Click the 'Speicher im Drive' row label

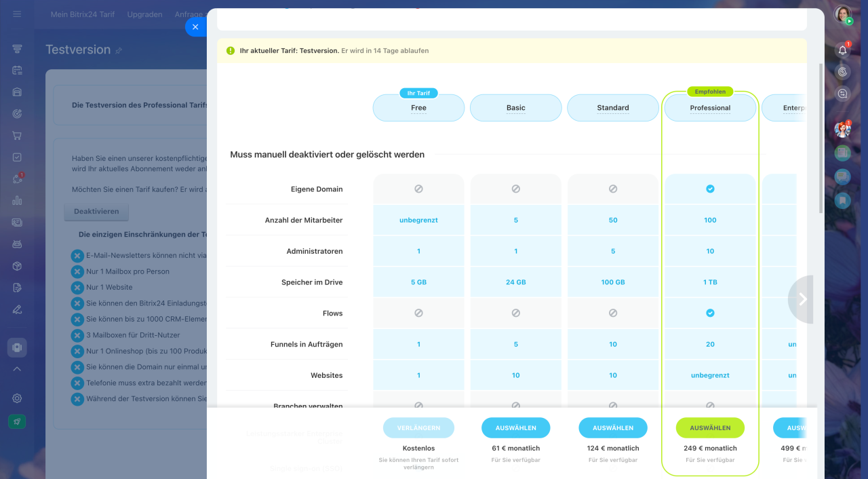[312, 282]
